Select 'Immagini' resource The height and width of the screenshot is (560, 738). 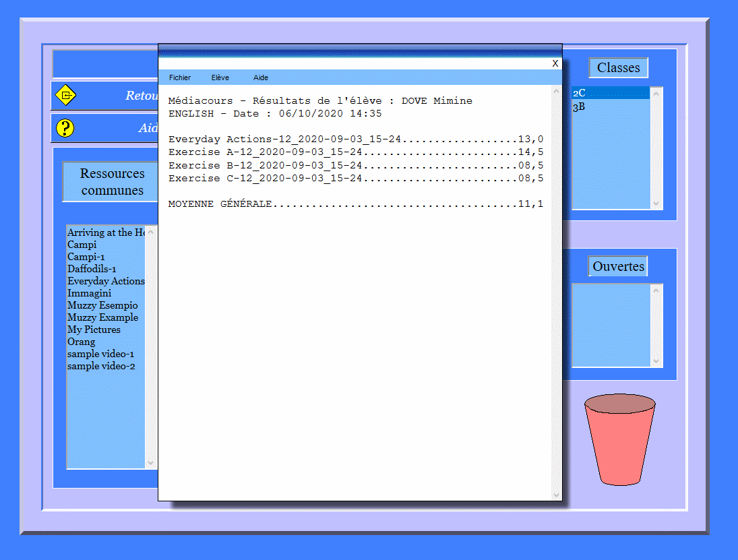point(106,293)
